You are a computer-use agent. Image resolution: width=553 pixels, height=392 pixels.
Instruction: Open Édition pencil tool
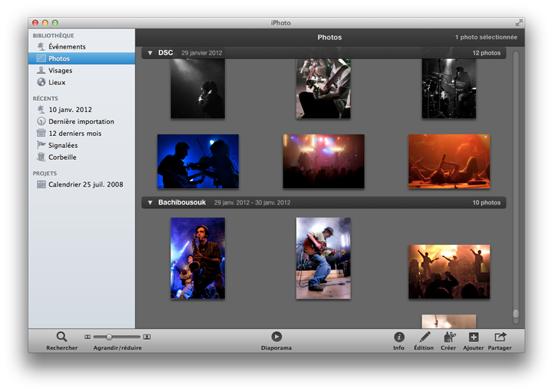point(424,337)
